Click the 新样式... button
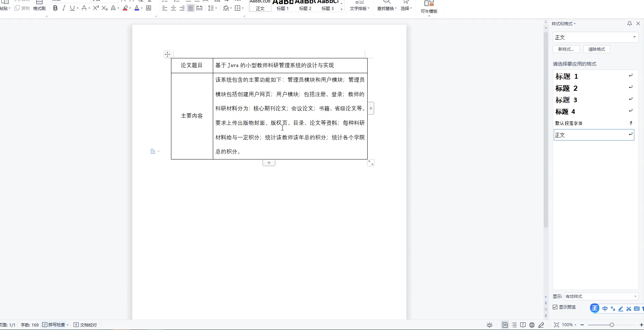Image resolution: width=644 pixels, height=330 pixels. (x=566, y=49)
